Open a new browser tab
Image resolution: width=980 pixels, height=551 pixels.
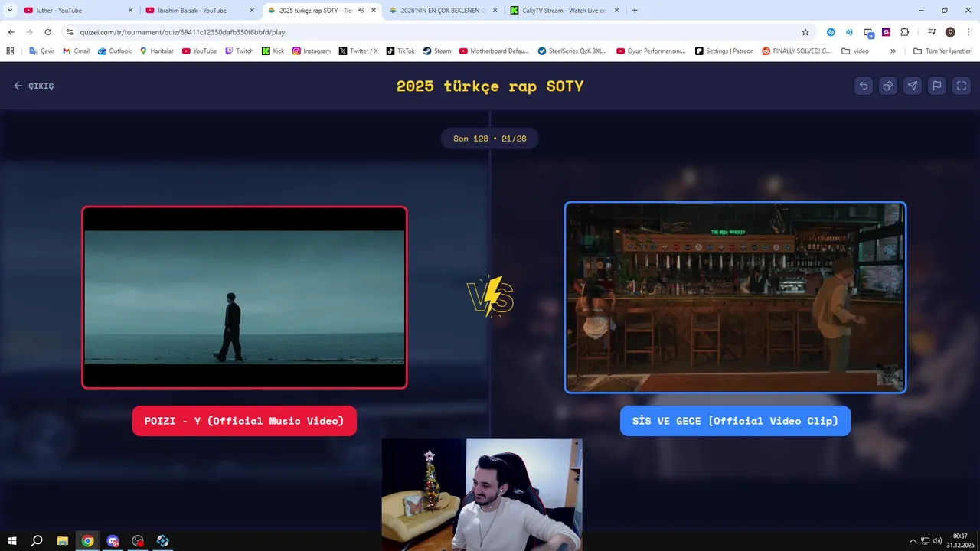coord(635,11)
